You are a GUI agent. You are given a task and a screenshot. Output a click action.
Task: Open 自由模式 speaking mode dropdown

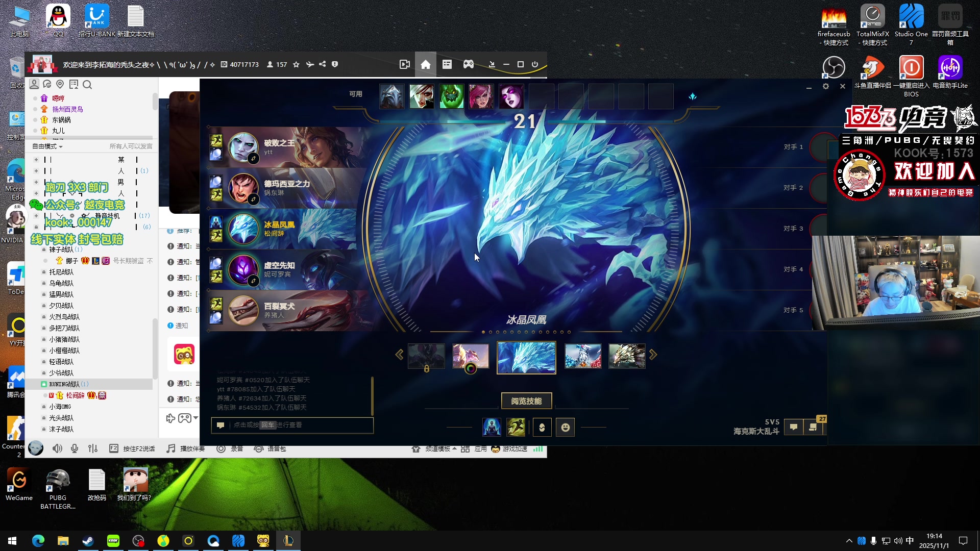tap(47, 146)
